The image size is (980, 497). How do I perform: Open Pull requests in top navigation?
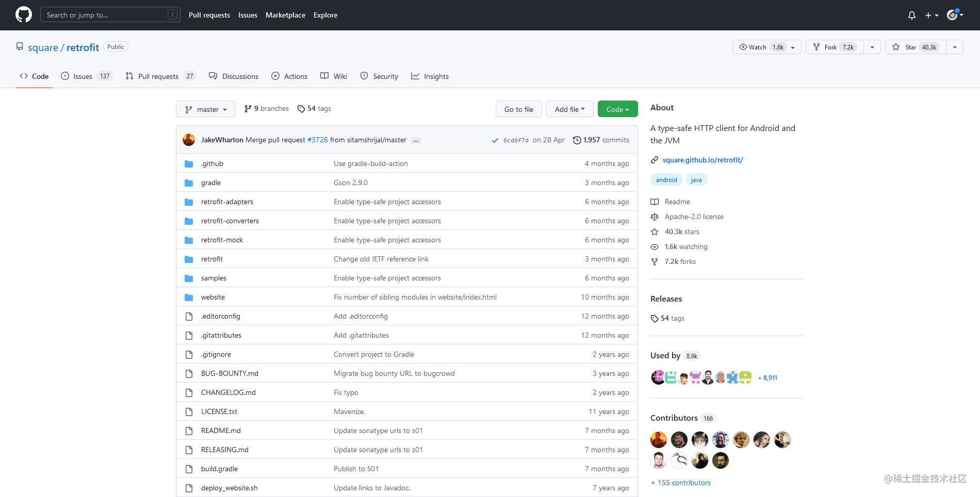(x=209, y=15)
